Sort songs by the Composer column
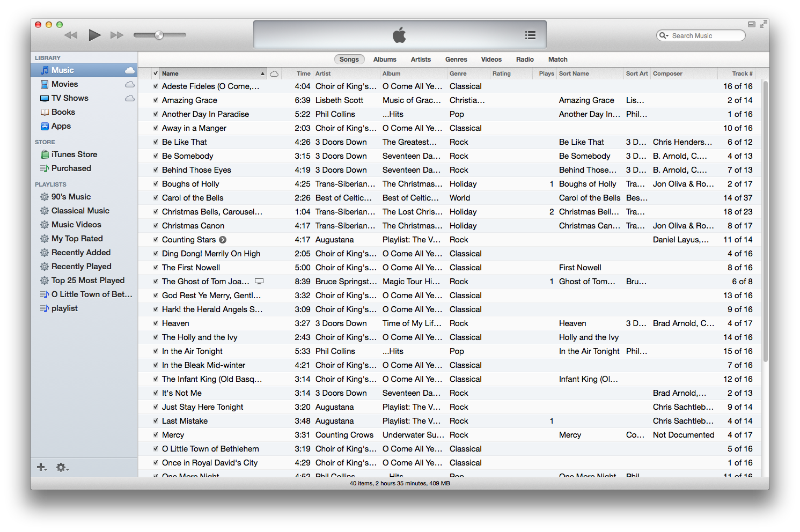The image size is (800, 532). point(684,73)
